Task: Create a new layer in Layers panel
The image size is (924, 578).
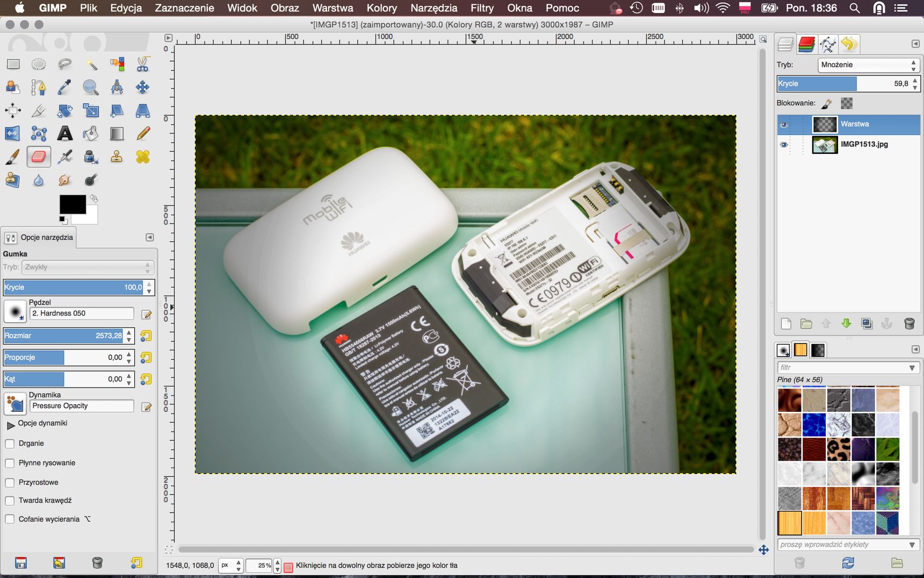Action: [x=786, y=324]
